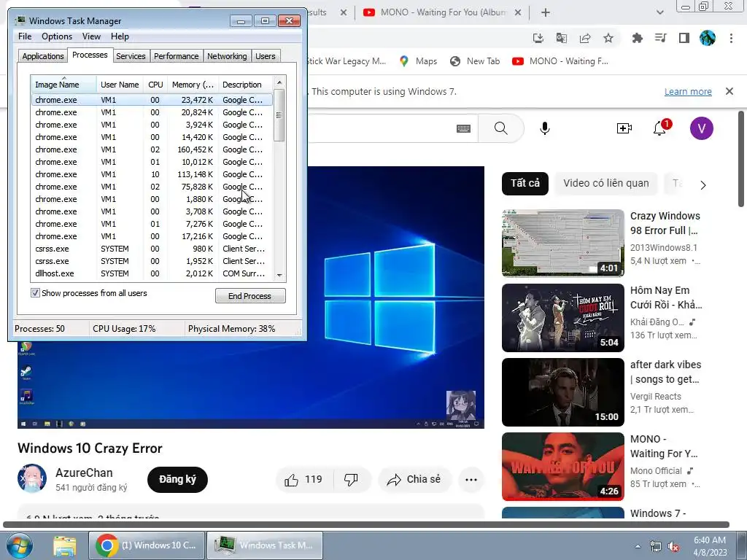This screenshot has width=747, height=560.
Task: Show hidden tray icons arrow
Action: tap(638, 547)
